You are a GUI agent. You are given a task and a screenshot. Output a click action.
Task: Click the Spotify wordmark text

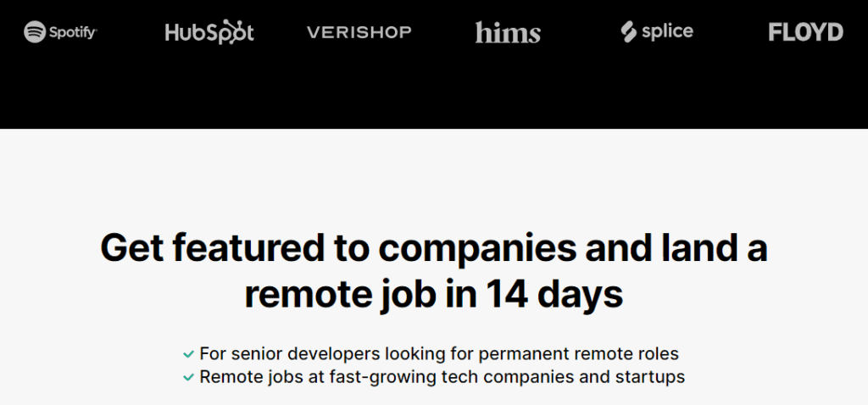coord(73,33)
